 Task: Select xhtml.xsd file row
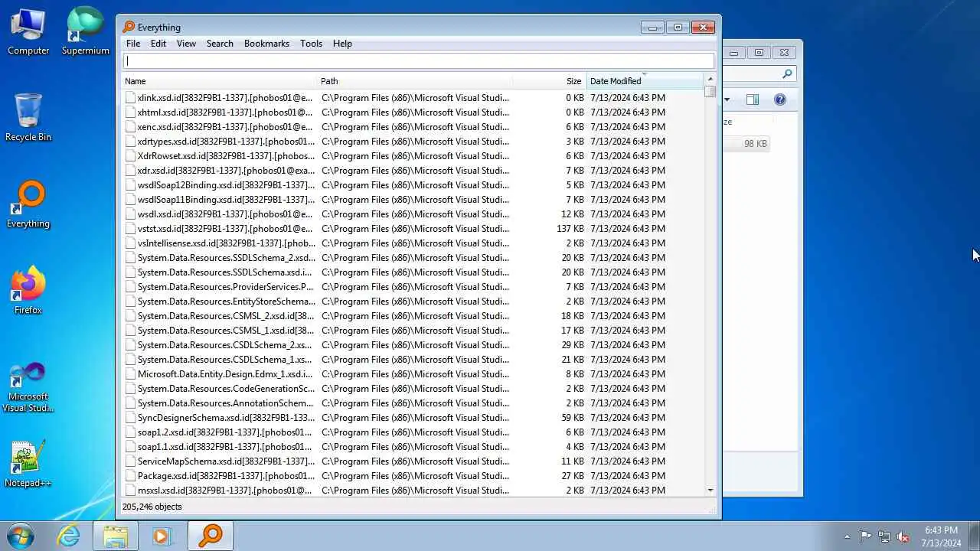point(413,112)
